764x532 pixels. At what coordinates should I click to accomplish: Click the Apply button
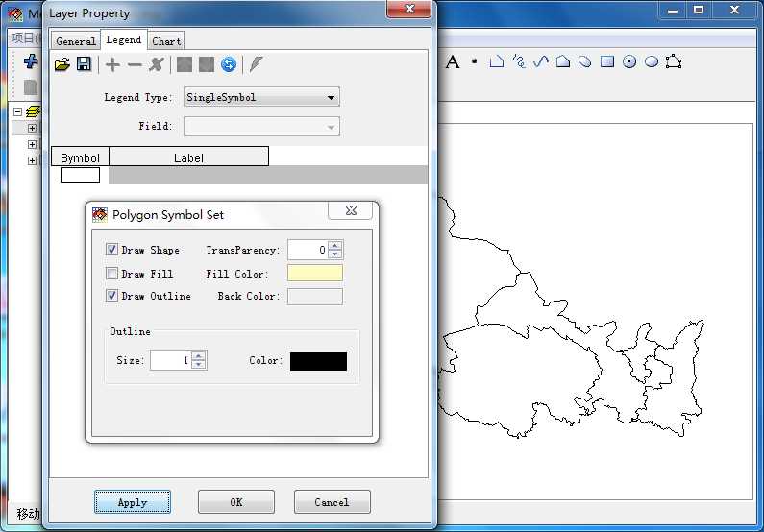coord(133,502)
